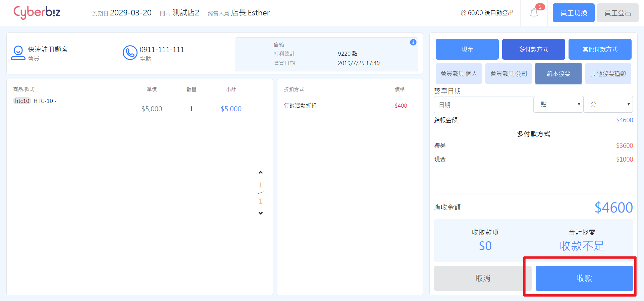This screenshot has width=644, height=301.
Task: Open the blue info icon in customer panel
Action: tap(413, 42)
